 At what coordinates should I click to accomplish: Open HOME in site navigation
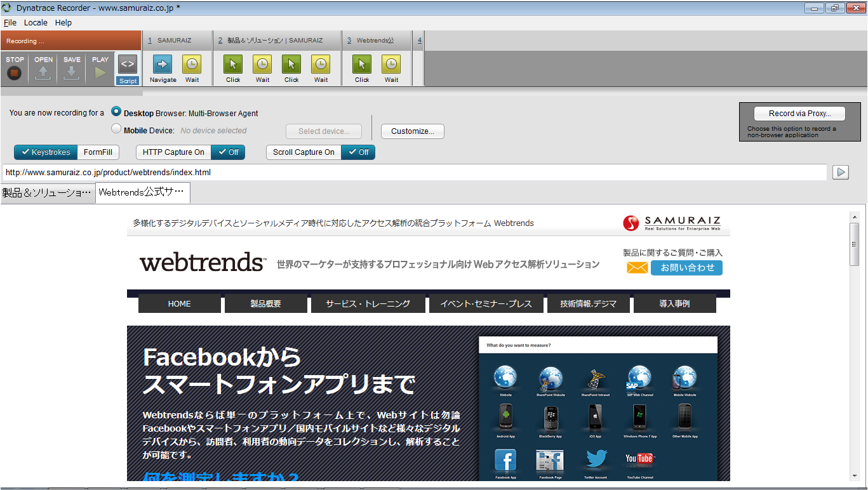(180, 304)
